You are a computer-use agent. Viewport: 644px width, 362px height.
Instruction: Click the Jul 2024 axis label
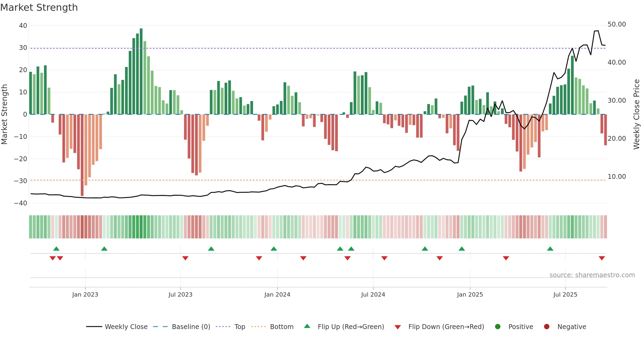373,295
